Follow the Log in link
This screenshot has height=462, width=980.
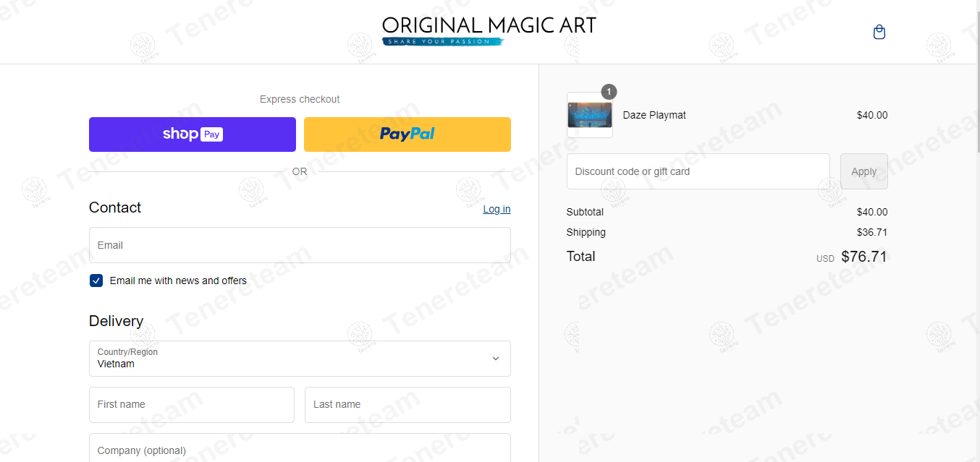coord(497,209)
